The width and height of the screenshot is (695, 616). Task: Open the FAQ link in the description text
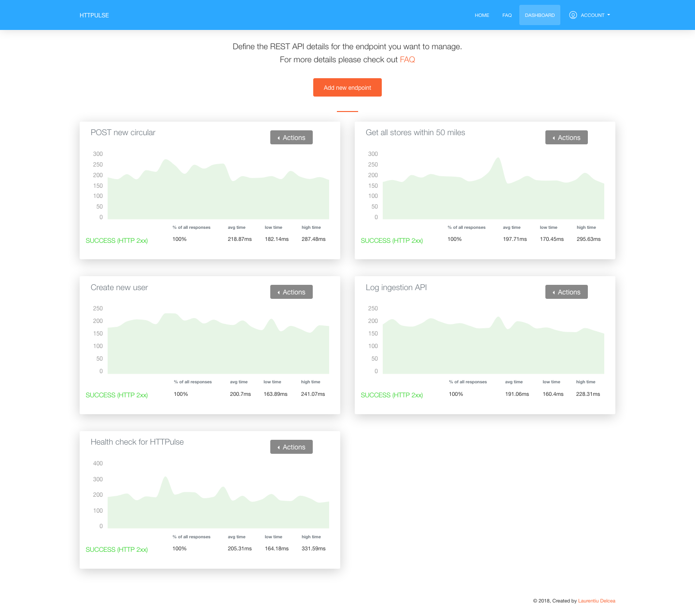pos(407,59)
